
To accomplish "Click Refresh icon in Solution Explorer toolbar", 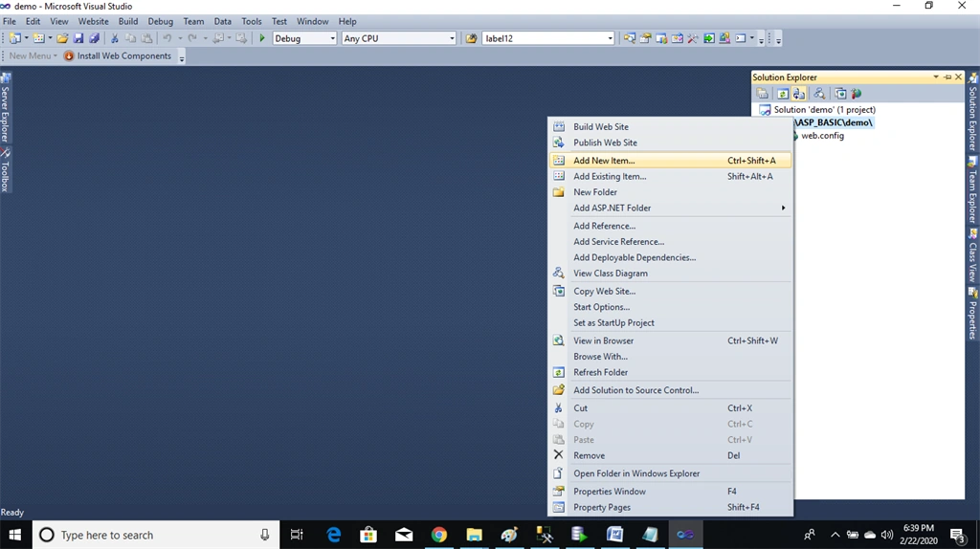I will tap(783, 94).
